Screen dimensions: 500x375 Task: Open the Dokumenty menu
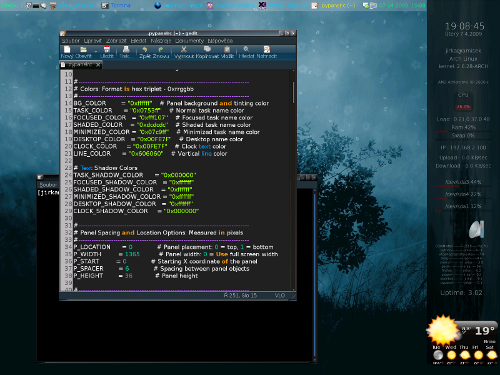pyautogui.click(x=189, y=41)
